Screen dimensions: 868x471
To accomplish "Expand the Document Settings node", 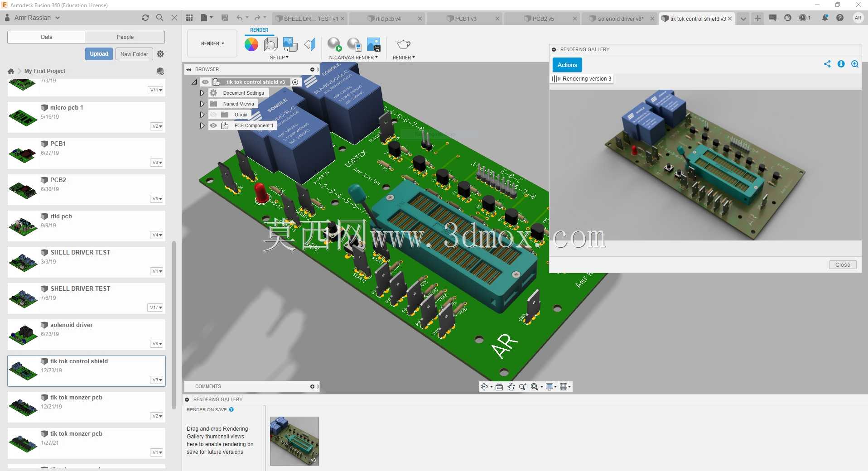I will [x=202, y=93].
